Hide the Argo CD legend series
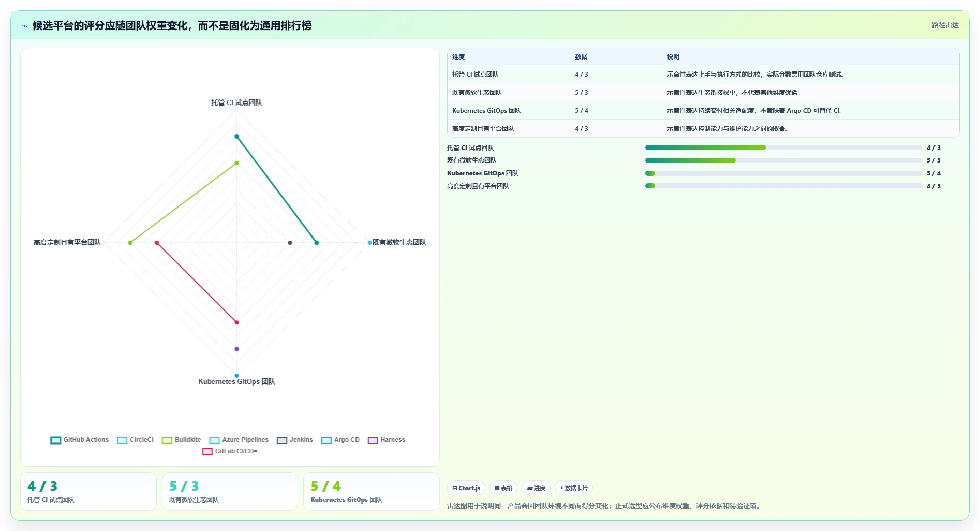This screenshot has height=531, width=980. point(342,440)
